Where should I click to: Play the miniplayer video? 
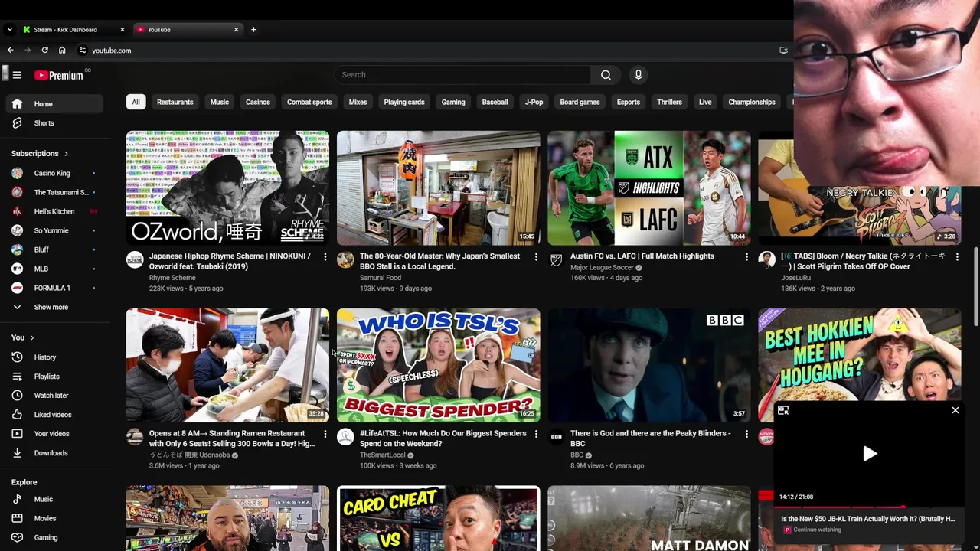[870, 454]
